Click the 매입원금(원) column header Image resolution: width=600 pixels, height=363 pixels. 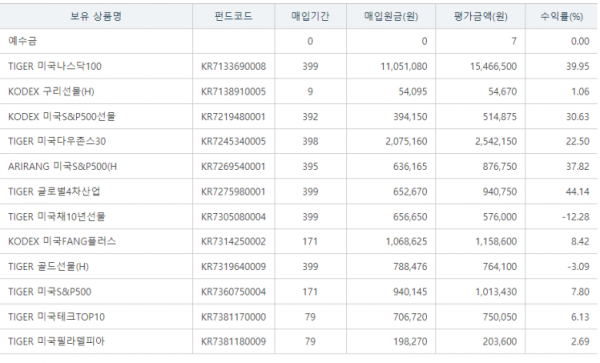click(391, 16)
